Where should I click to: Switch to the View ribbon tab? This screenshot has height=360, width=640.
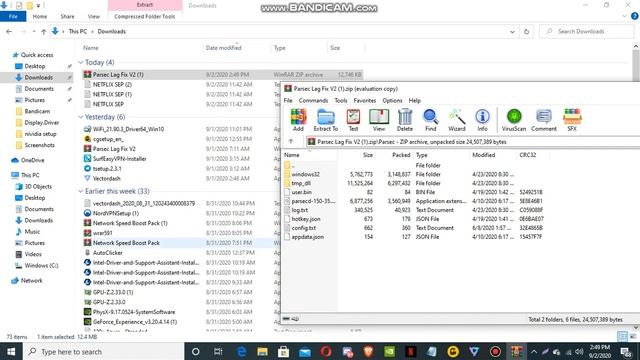pyautogui.click(x=94, y=16)
